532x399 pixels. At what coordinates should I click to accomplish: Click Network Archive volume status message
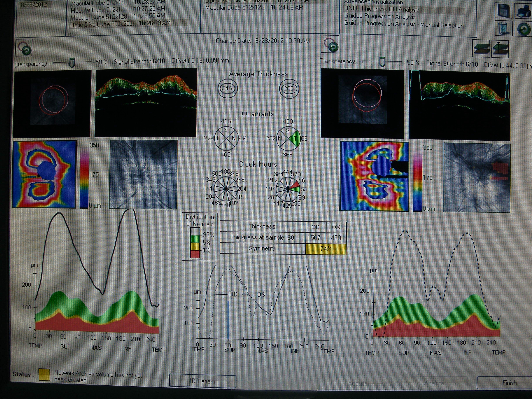click(98, 376)
